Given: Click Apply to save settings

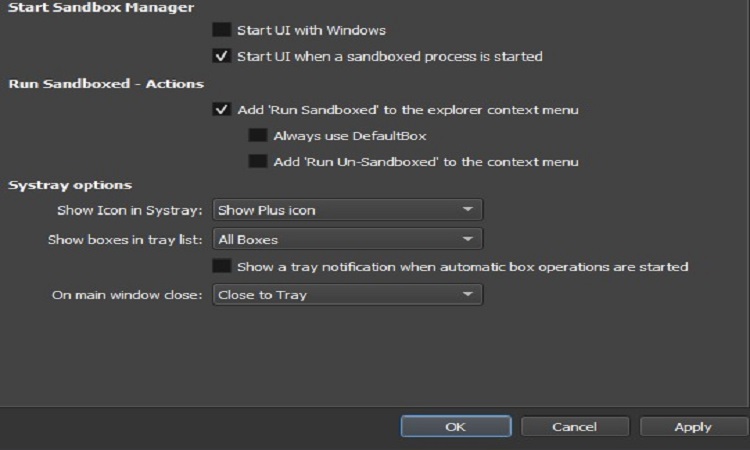Looking at the screenshot, I should coord(693,427).
